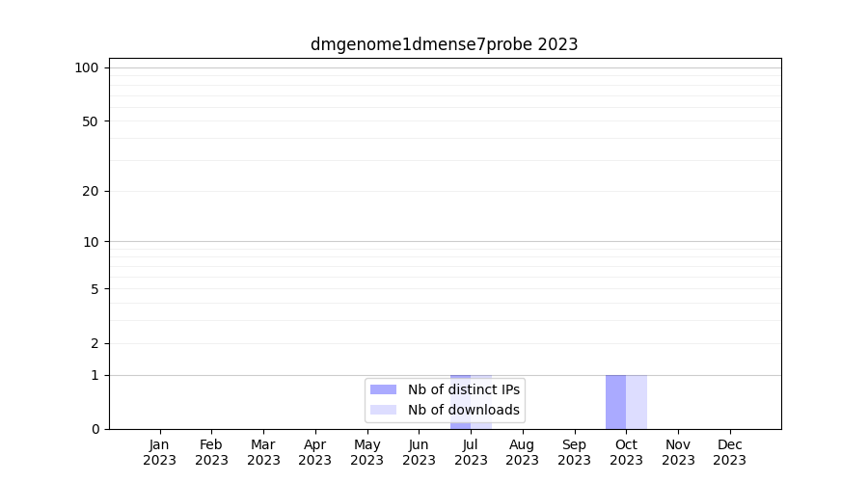Click the 'Nb of downloads' legend swatch
Viewport: 868px width, 482px height.
pyautogui.click(x=383, y=410)
